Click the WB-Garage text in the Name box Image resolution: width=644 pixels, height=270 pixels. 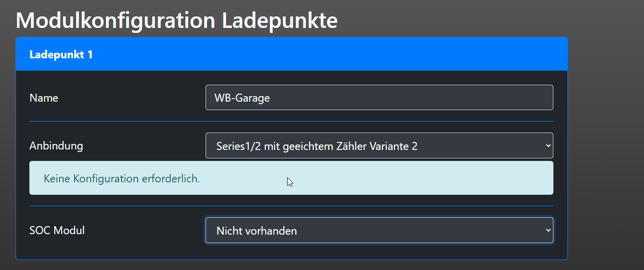(x=242, y=98)
